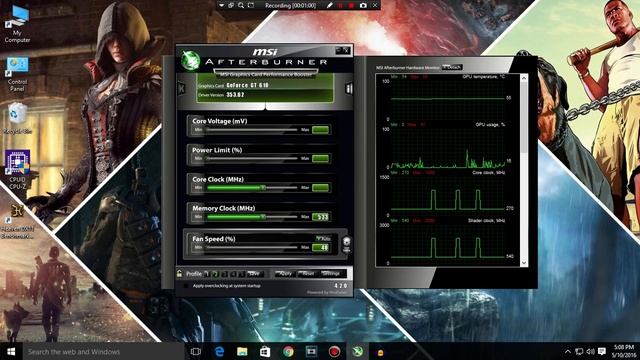The width and height of the screenshot is (640, 360).
Task: Adjust the Power Limit slider
Action: pos(252,158)
